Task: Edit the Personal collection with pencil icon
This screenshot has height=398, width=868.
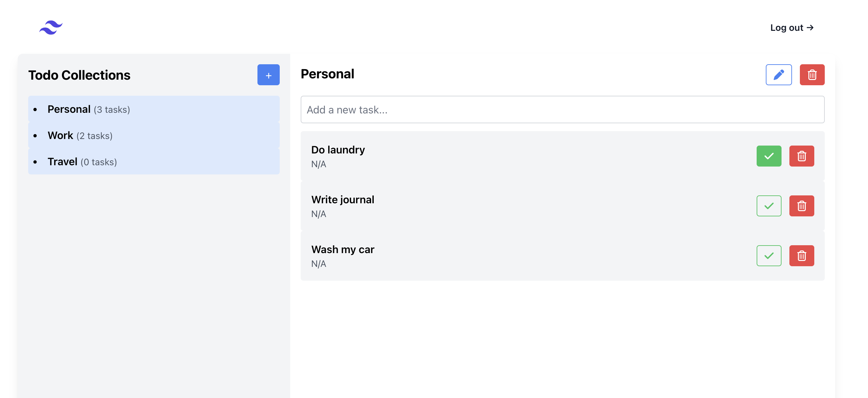Action: pyautogui.click(x=778, y=75)
